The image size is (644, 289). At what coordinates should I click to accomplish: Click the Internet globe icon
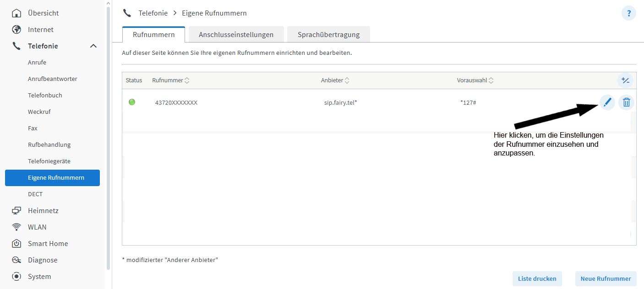point(16,30)
